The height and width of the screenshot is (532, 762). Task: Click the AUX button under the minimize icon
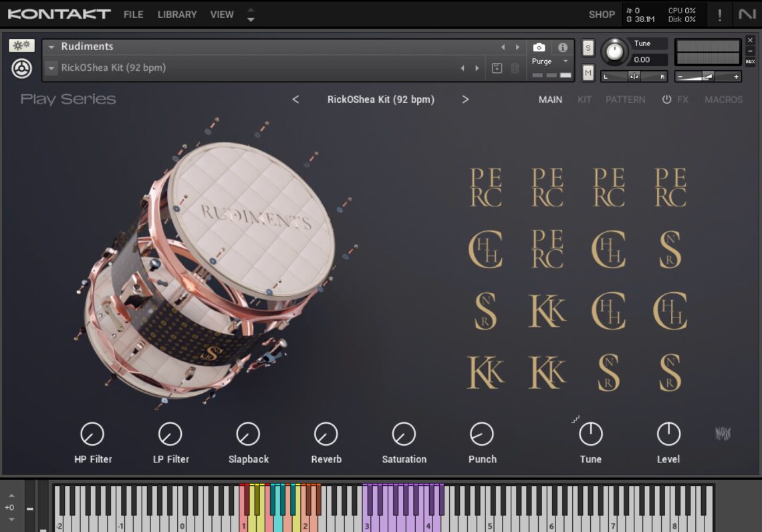[751, 61]
